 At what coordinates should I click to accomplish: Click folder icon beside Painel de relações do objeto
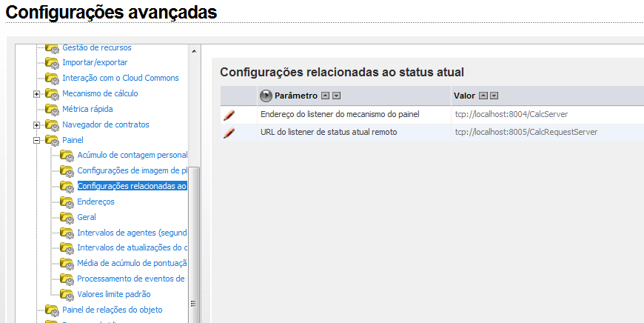point(52,310)
